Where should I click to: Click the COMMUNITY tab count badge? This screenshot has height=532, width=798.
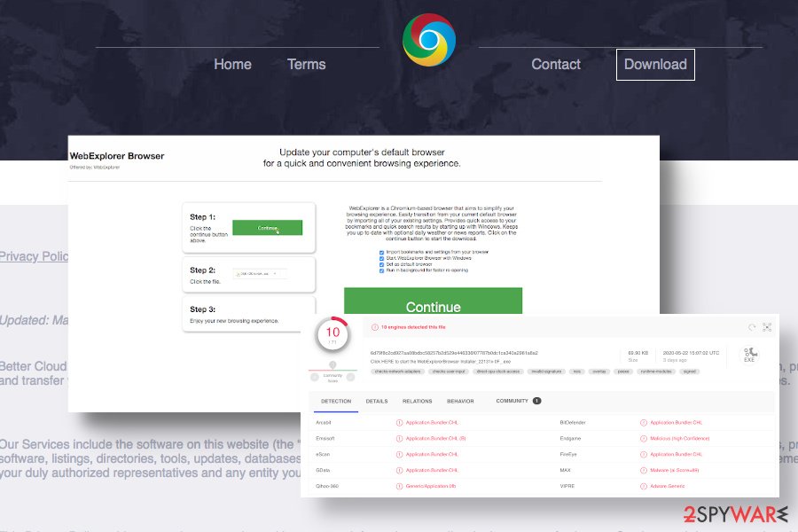[536, 401]
